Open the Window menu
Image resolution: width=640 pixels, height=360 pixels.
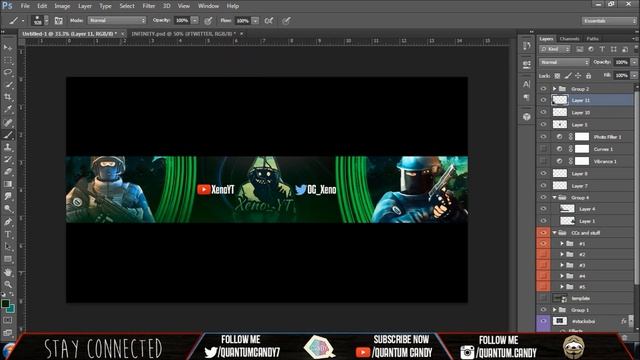tap(208, 6)
